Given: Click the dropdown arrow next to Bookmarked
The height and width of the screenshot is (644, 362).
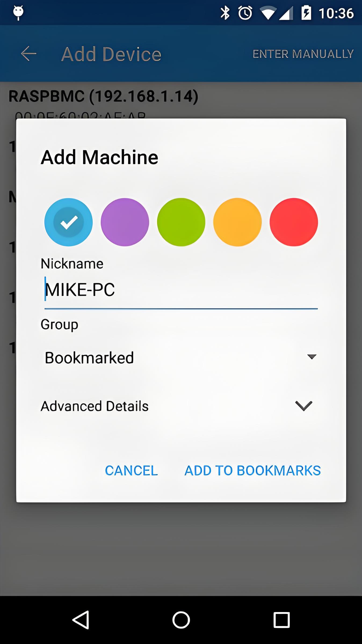Looking at the screenshot, I should (x=312, y=357).
